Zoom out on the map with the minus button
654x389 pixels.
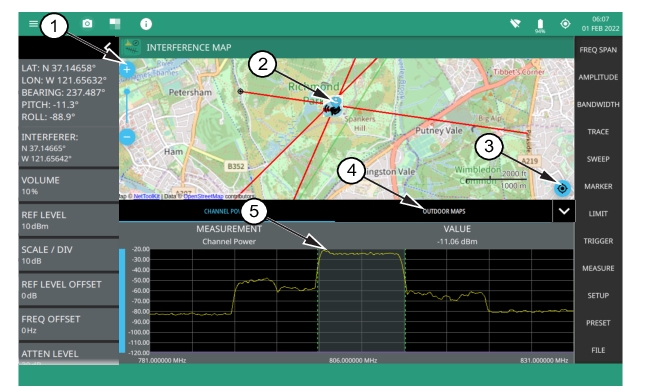(x=127, y=137)
